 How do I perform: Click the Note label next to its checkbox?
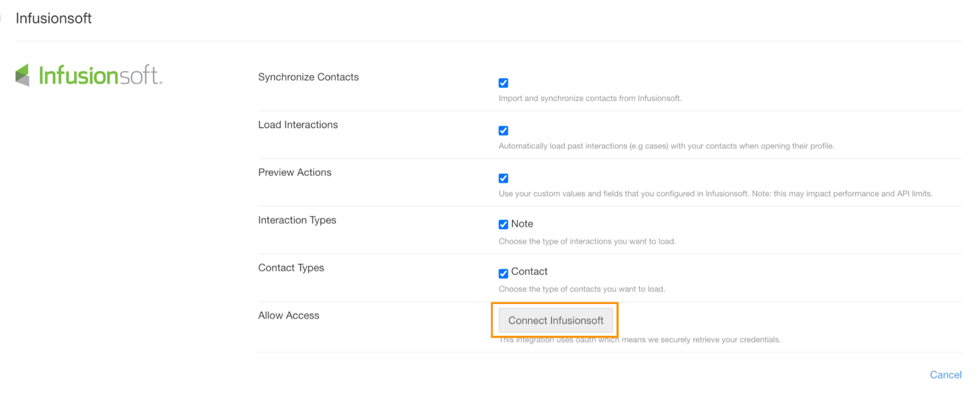(522, 224)
